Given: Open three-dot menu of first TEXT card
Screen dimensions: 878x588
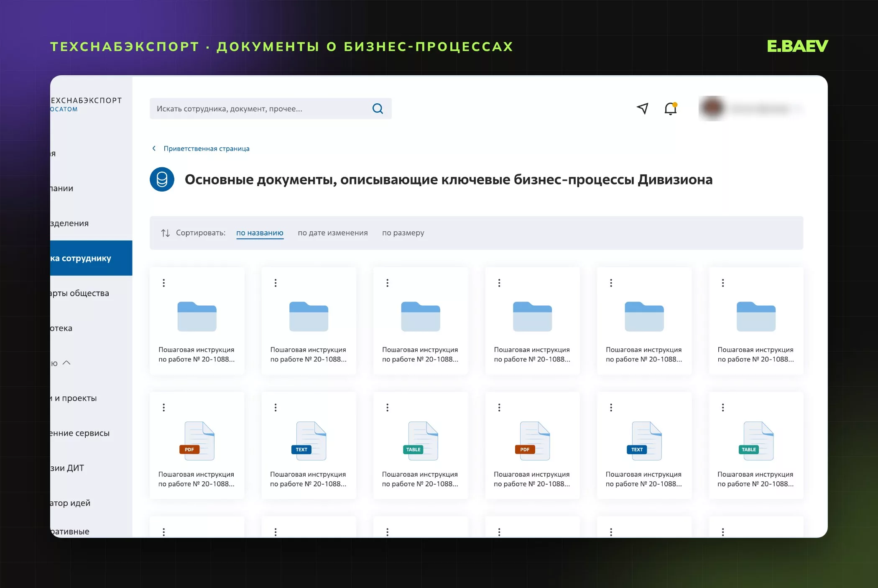Looking at the screenshot, I should (276, 407).
